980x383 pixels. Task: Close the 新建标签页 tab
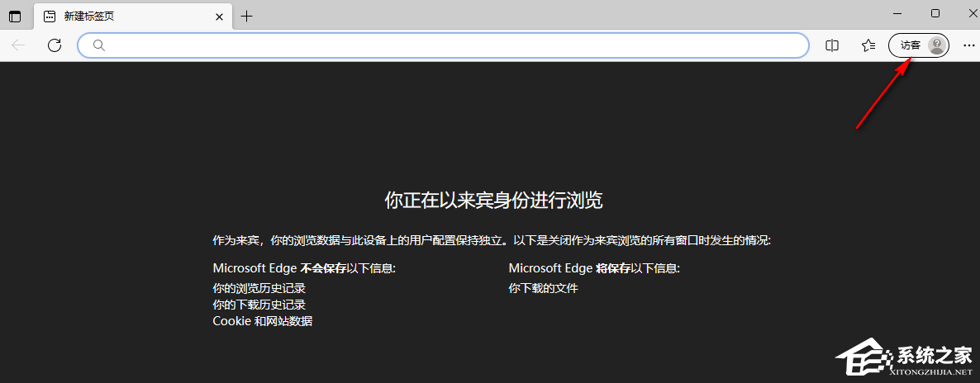click(219, 17)
